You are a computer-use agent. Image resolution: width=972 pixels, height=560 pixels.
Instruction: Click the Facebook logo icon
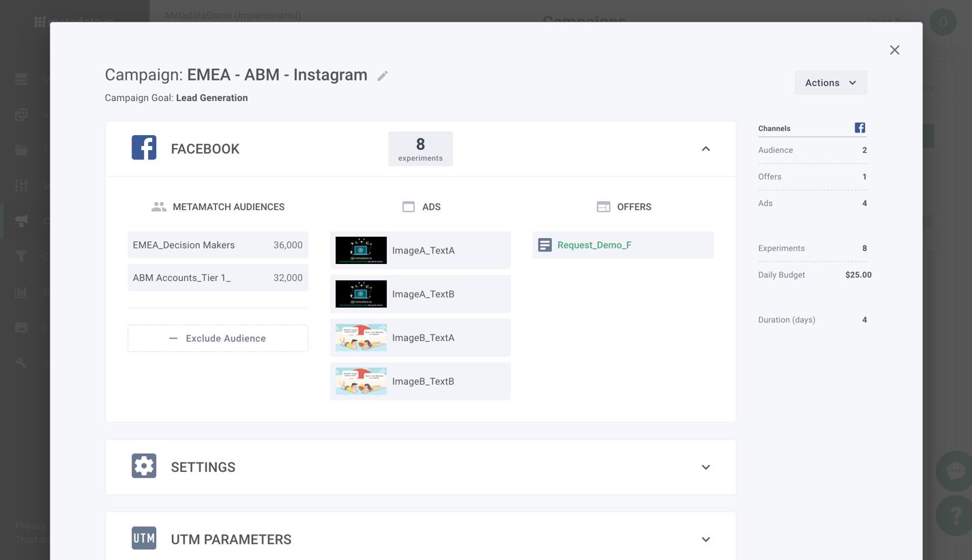coord(144,148)
